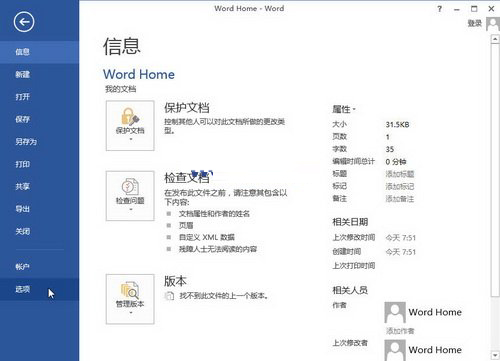The width and height of the screenshot is (500, 361).
Task: Click the 上次修改者 name Word Home
Action: point(435,350)
